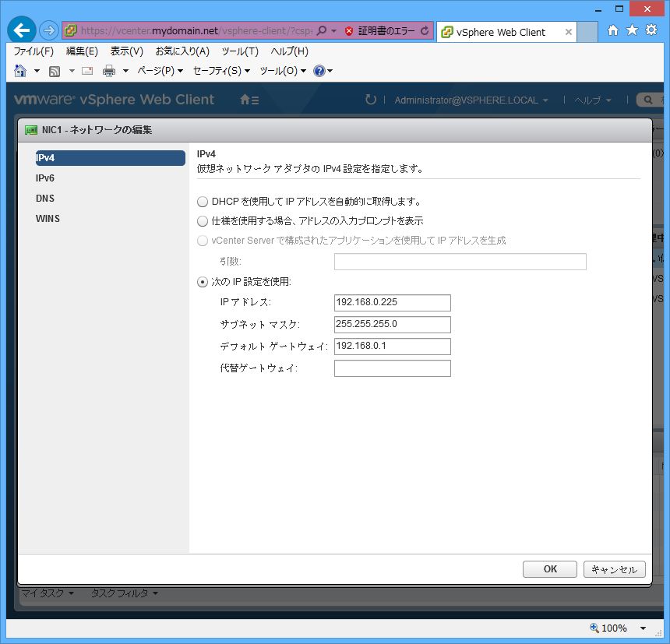This screenshot has width=670, height=644.
Task: Expand Home icon dropdown arrow
Action: [x=37, y=71]
